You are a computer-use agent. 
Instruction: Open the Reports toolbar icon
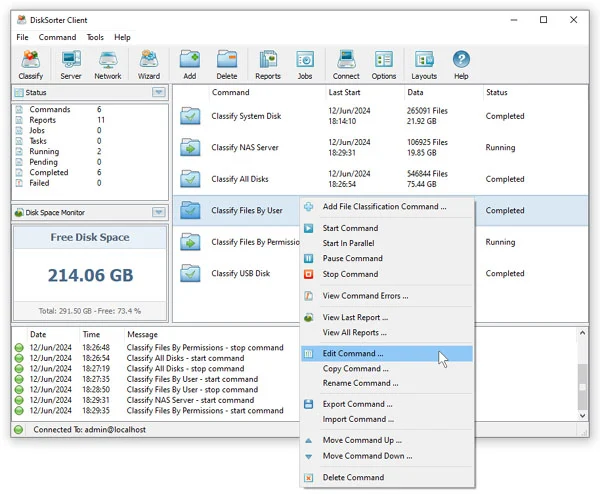[x=268, y=65]
